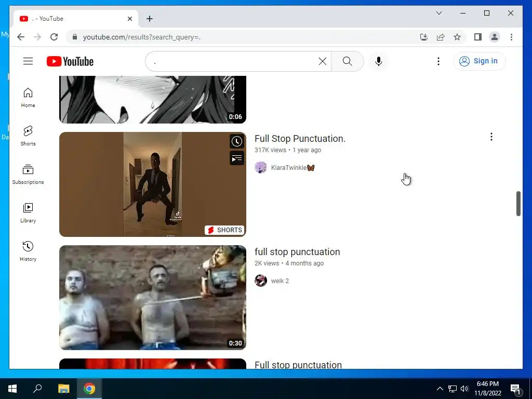View site info via lock icon

pos(75,37)
